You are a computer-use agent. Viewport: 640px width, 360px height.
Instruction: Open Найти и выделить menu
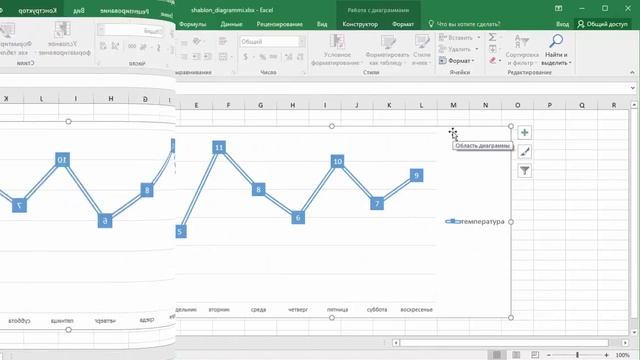click(556, 50)
